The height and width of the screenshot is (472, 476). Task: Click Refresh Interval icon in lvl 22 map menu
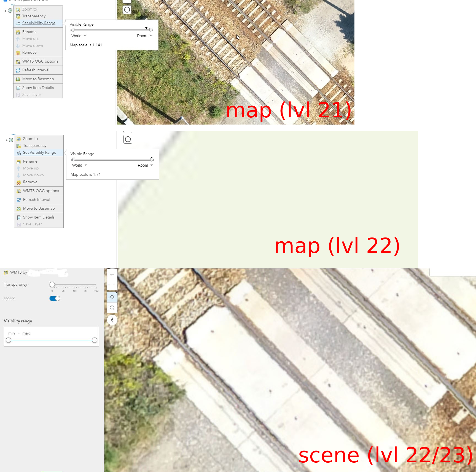tap(19, 200)
